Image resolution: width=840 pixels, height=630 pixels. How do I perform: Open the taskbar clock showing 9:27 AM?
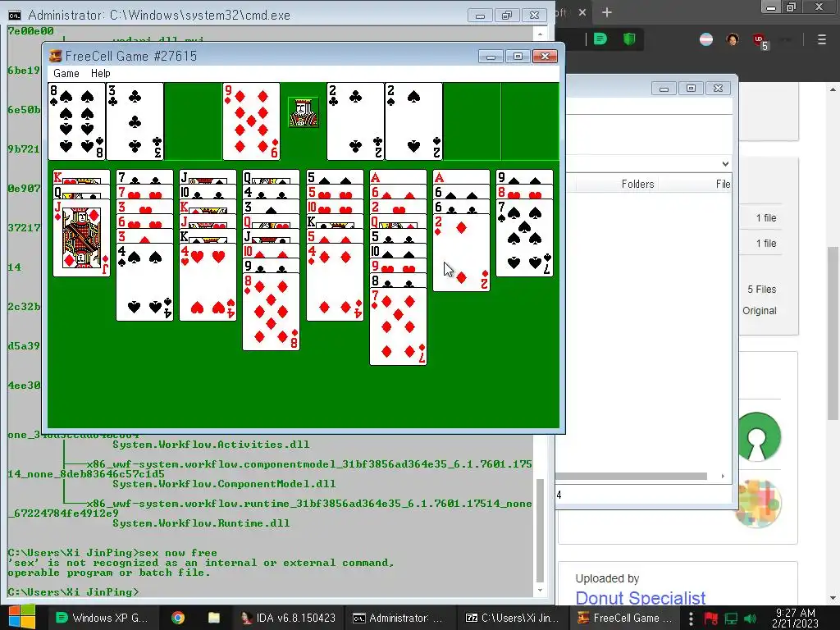pos(795,618)
